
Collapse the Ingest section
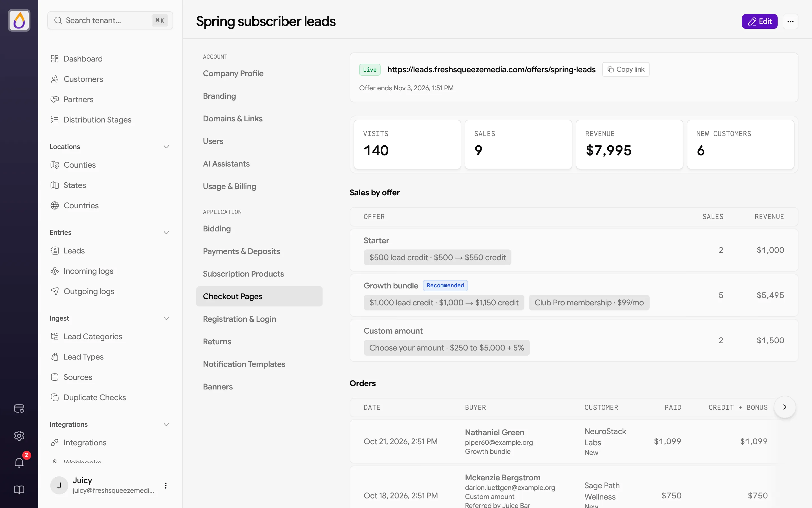click(x=166, y=318)
